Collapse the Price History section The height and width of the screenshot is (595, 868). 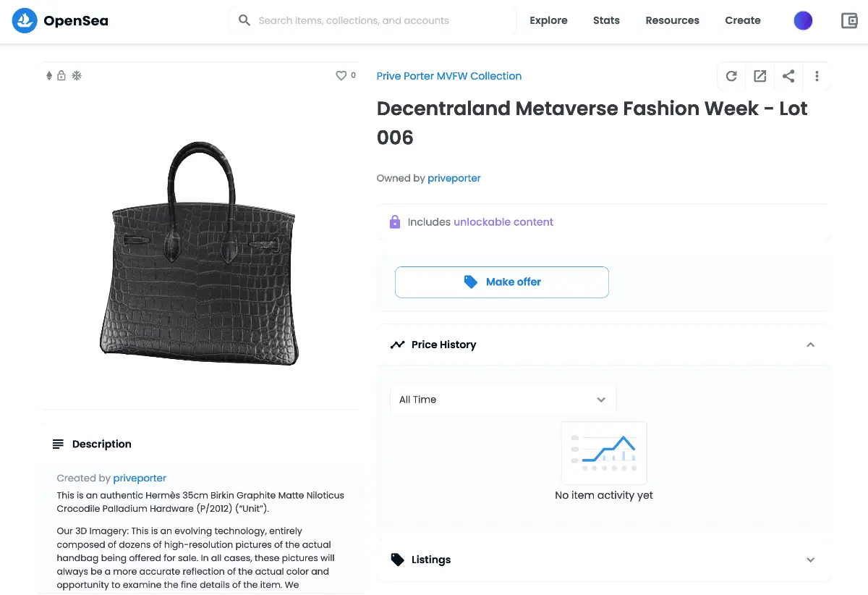(x=810, y=345)
